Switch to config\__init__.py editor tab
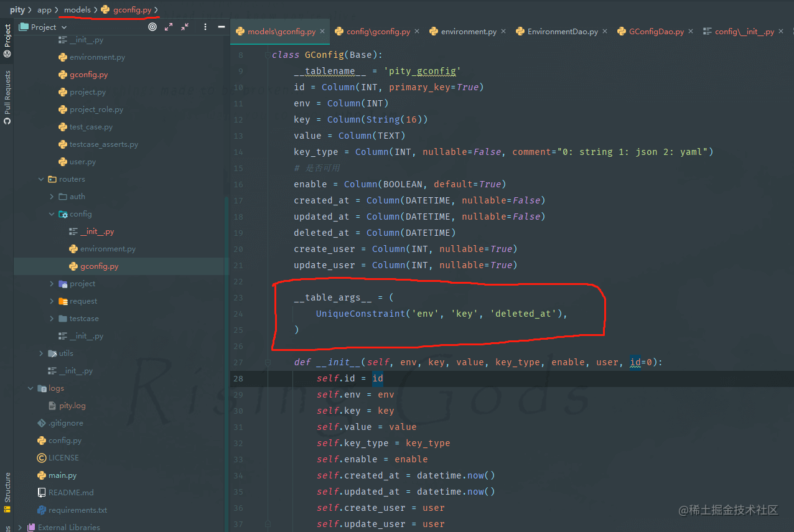 (x=744, y=31)
